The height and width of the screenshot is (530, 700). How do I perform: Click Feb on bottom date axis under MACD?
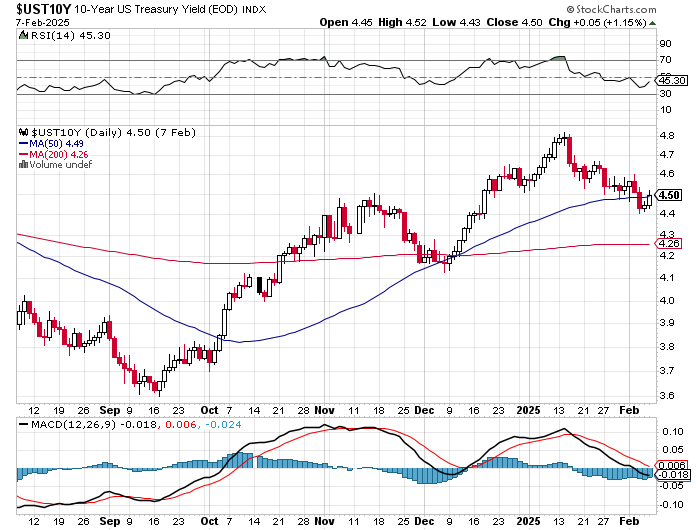(629, 522)
